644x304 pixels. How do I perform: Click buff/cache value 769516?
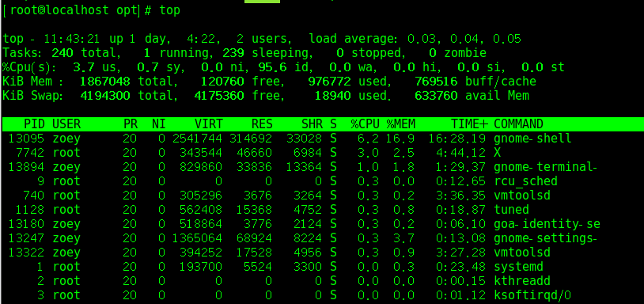point(436,82)
